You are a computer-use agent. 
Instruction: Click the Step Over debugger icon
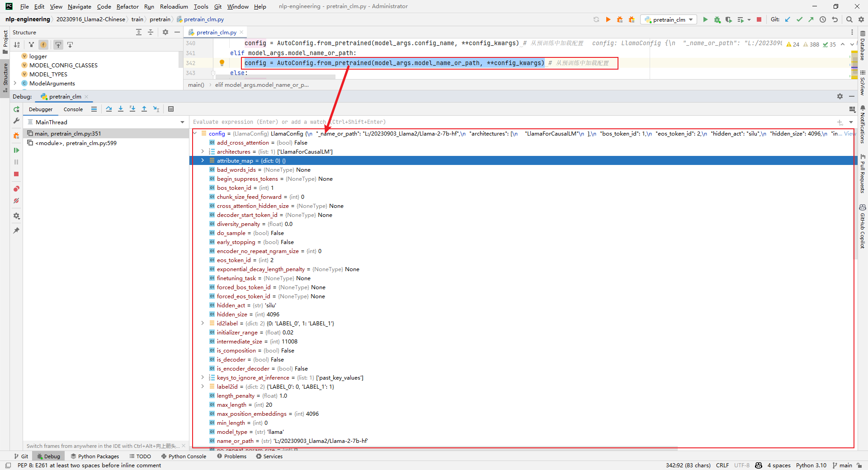point(109,109)
